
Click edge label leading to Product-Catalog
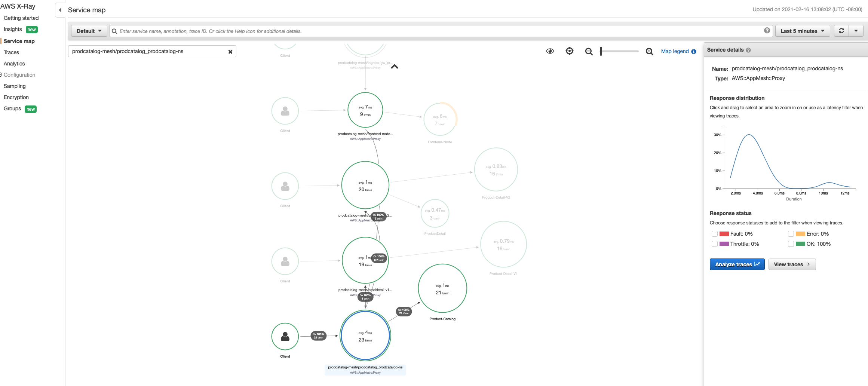404,312
